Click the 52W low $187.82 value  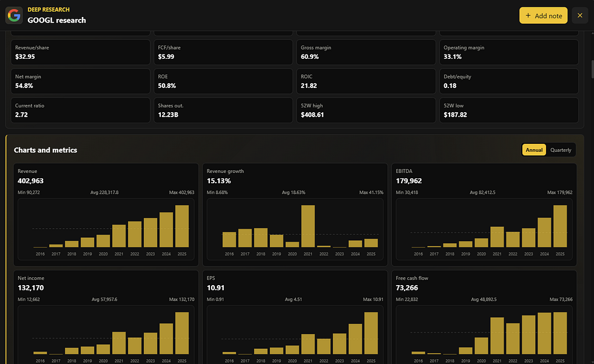455,115
